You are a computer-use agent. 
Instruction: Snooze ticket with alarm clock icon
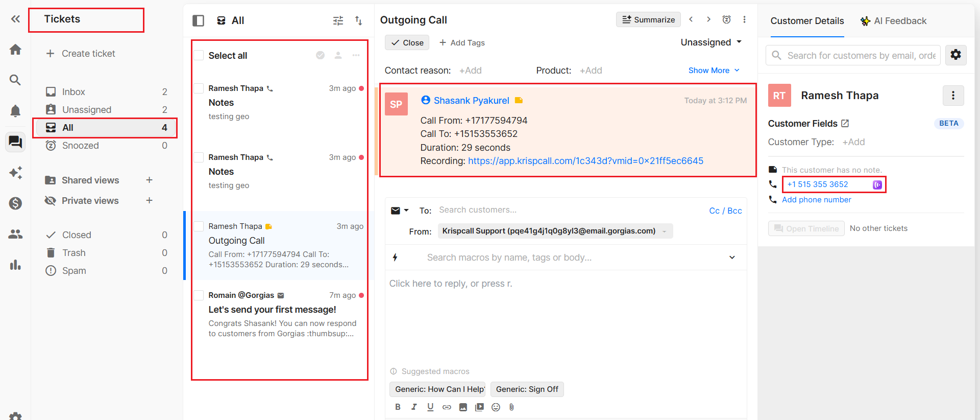coord(726,19)
